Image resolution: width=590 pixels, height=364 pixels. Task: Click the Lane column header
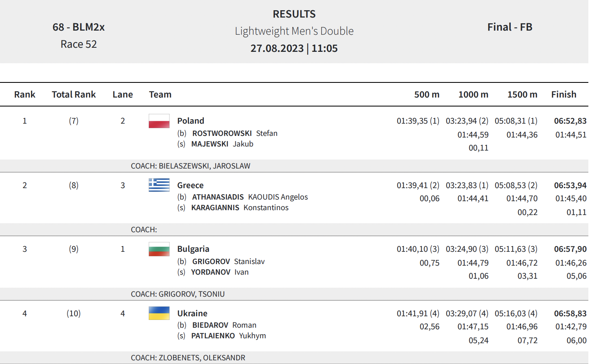123,94
